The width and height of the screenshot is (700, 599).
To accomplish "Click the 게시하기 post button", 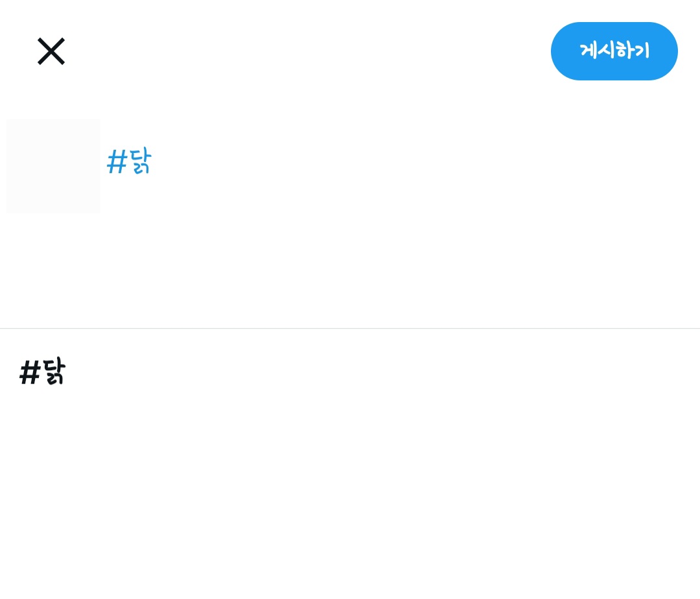I will point(614,51).
